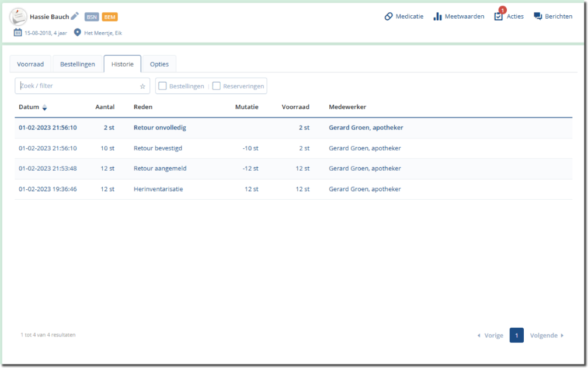Go to the Volgende page

547,336
